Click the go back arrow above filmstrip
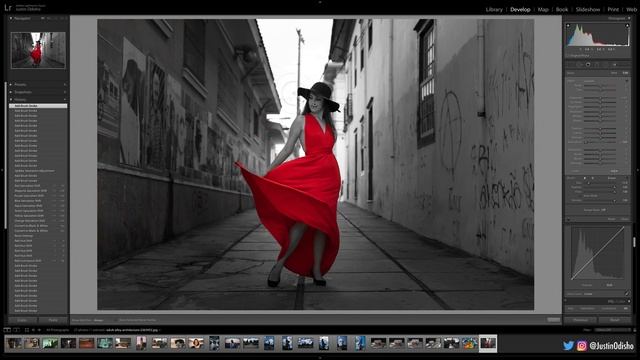The height and width of the screenshot is (360, 640). pos(33,330)
